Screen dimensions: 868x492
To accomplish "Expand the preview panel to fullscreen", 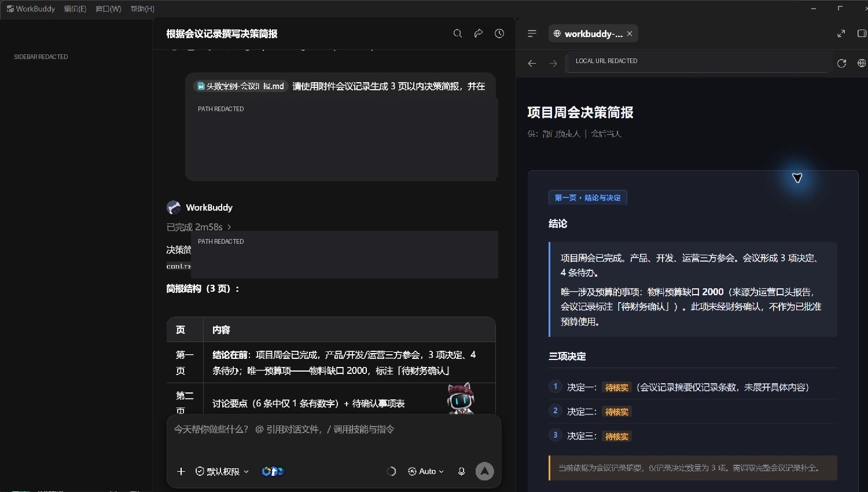I will click(x=841, y=34).
